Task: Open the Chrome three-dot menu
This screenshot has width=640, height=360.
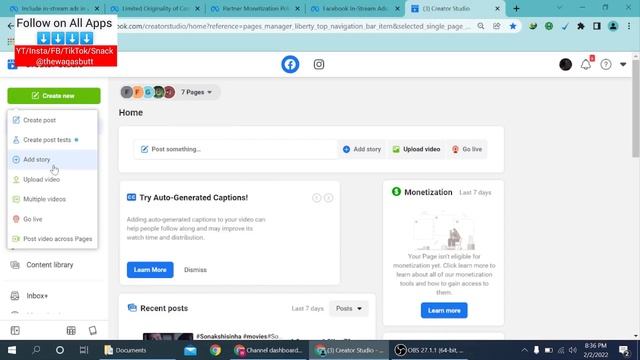Action: tap(629, 26)
